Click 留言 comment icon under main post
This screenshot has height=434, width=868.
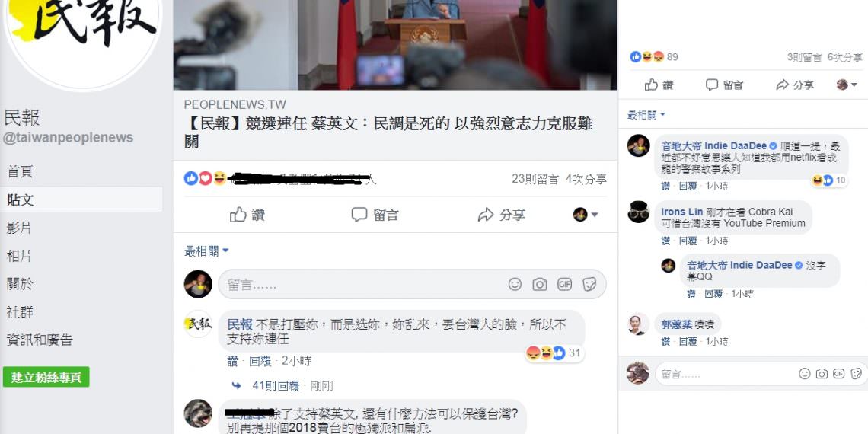point(375,215)
